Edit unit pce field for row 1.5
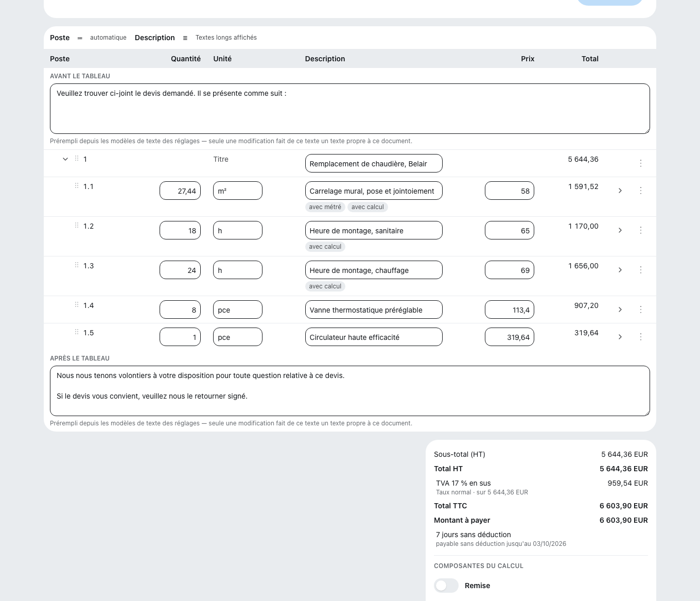 [238, 337]
